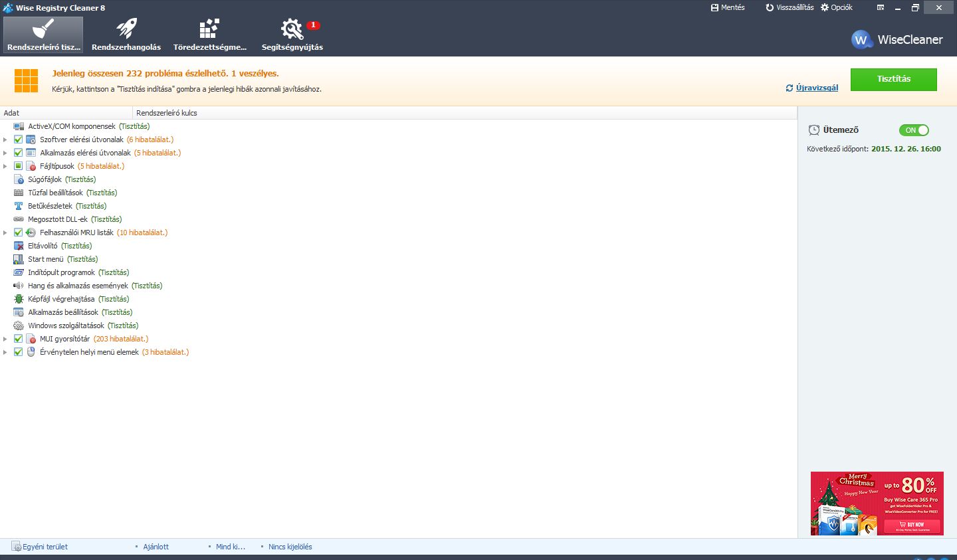Expand the Fájltípusok row
This screenshot has width=957, height=560.
click(x=5, y=166)
